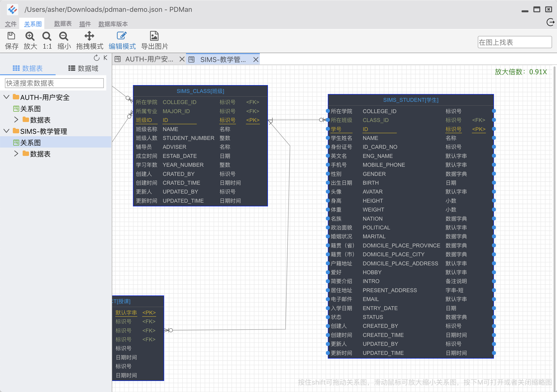Screen dimensions: 557x392
Task: Click the 快速搜索数据表 search box
Action: [54, 83]
